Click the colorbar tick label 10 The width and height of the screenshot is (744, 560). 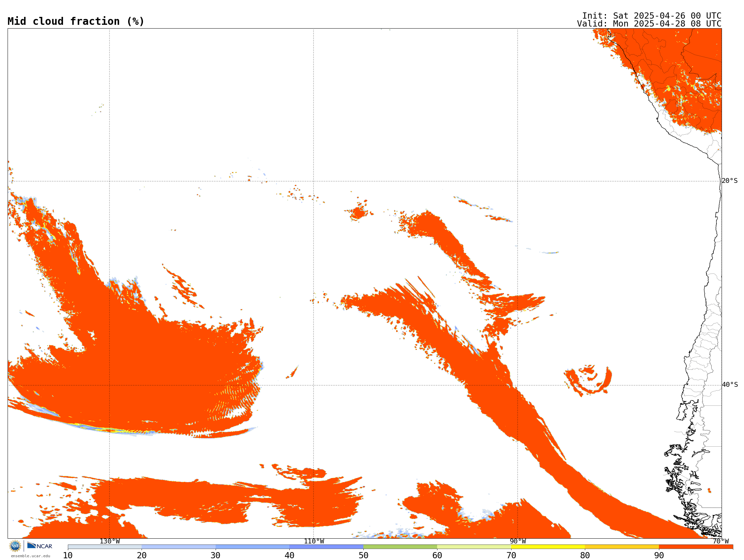pyautogui.click(x=68, y=556)
